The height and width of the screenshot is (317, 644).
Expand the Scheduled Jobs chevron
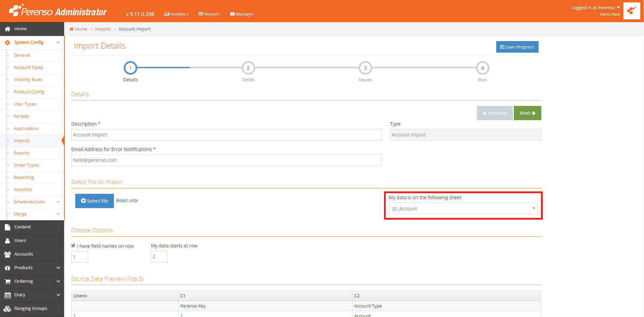[58, 202]
